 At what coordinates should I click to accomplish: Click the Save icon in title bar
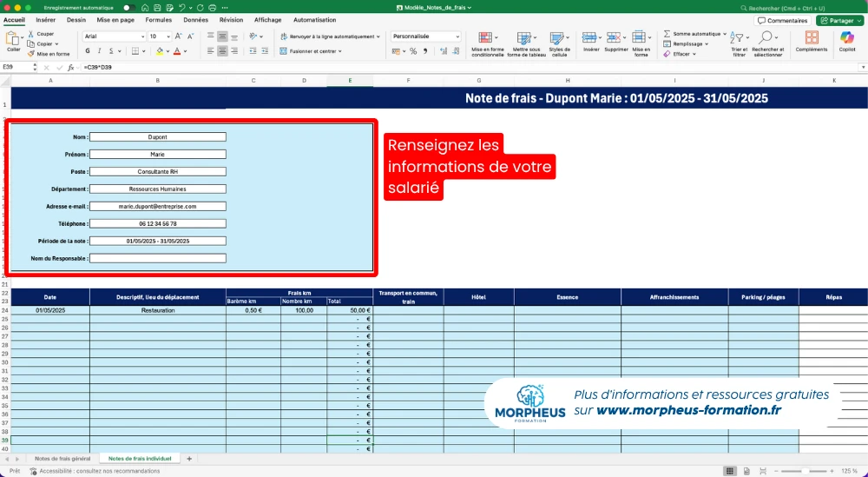(157, 8)
